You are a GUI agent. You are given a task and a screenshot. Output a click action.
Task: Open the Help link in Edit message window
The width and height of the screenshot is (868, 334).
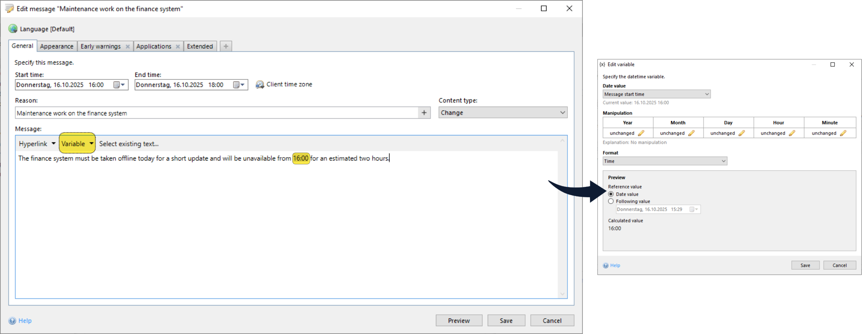click(x=25, y=321)
